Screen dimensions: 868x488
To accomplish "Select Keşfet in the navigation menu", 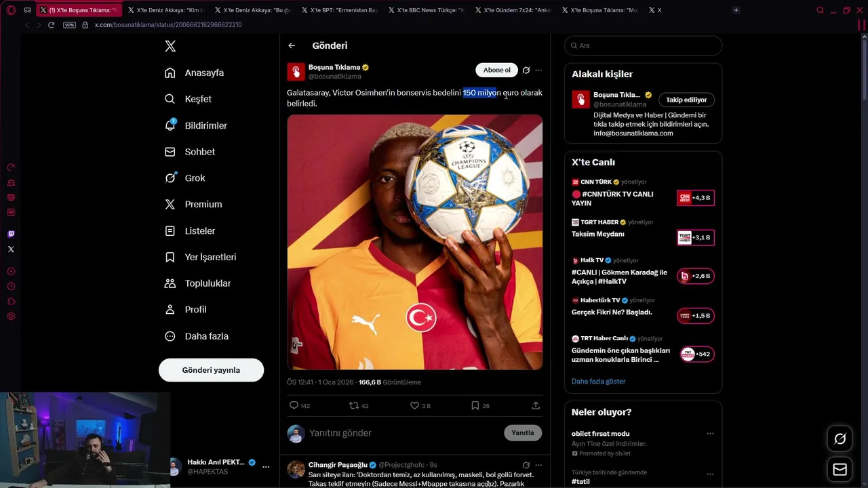I will click(x=188, y=99).
